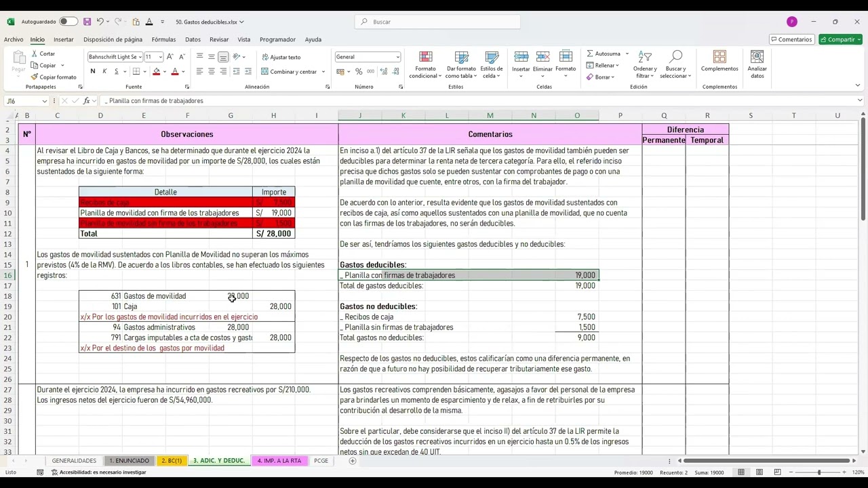Center text horizontally
This screenshot has width=868, height=488.
212,71
